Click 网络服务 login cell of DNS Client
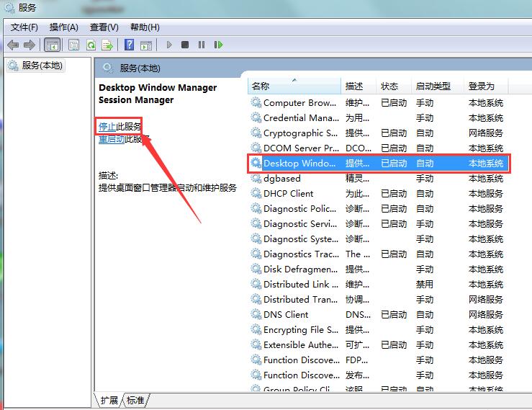 pyautogui.click(x=486, y=315)
